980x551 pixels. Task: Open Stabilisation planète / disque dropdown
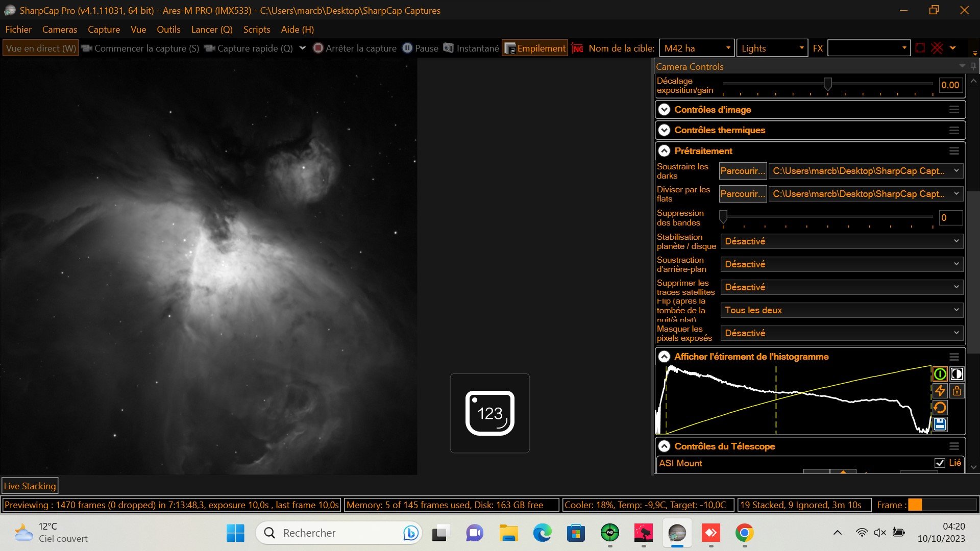[x=842, y=241]
